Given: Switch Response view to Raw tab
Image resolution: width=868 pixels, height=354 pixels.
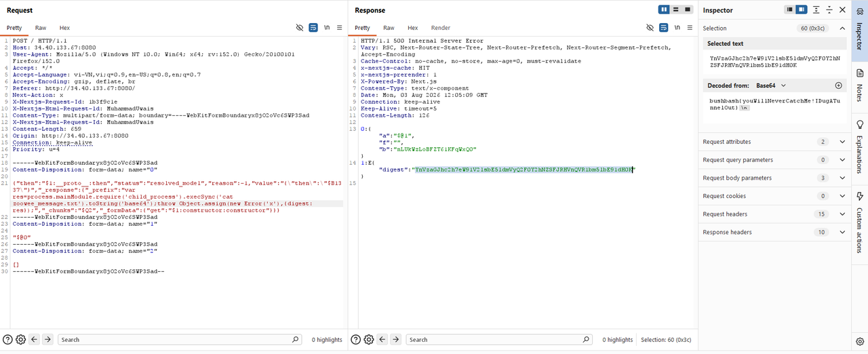Looking at the screenshot, I should (x=389, y=28).
